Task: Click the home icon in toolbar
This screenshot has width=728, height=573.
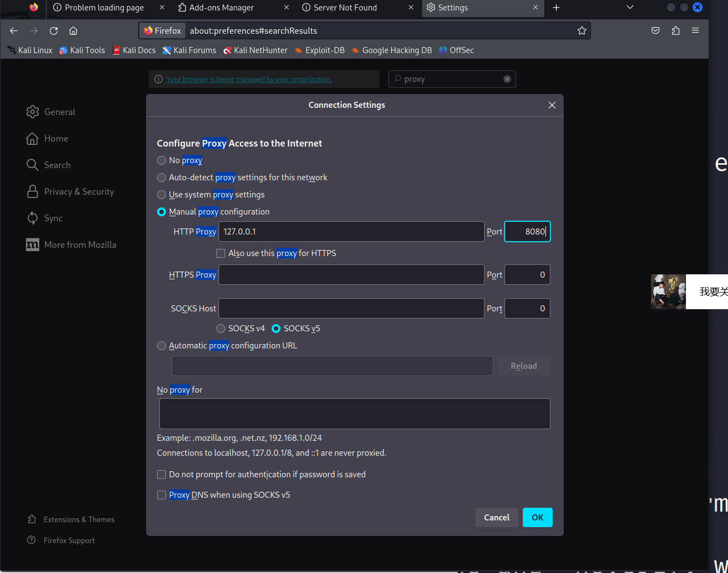Action: (x=73, y=31)
